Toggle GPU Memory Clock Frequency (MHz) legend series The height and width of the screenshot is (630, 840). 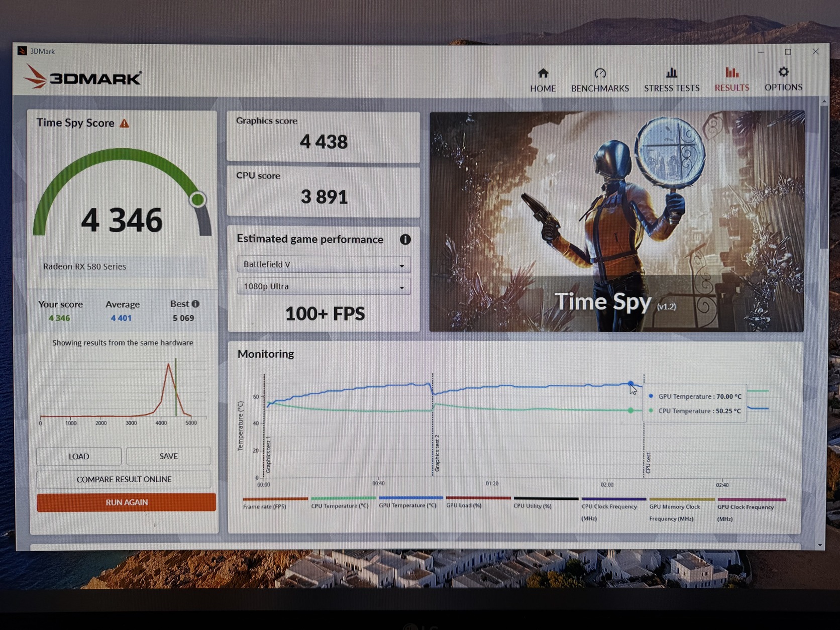[x=681, y=510]
